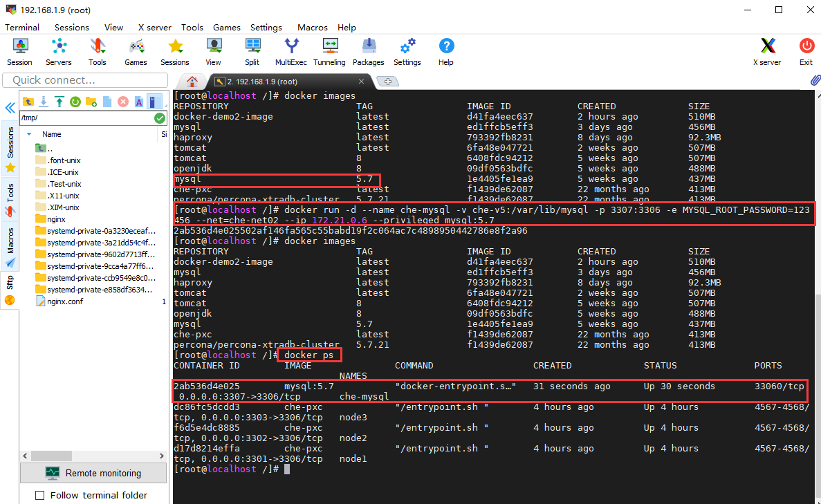Open the Session toolbar icon
The width and height of the screenshot is (821, 504).
20,52
